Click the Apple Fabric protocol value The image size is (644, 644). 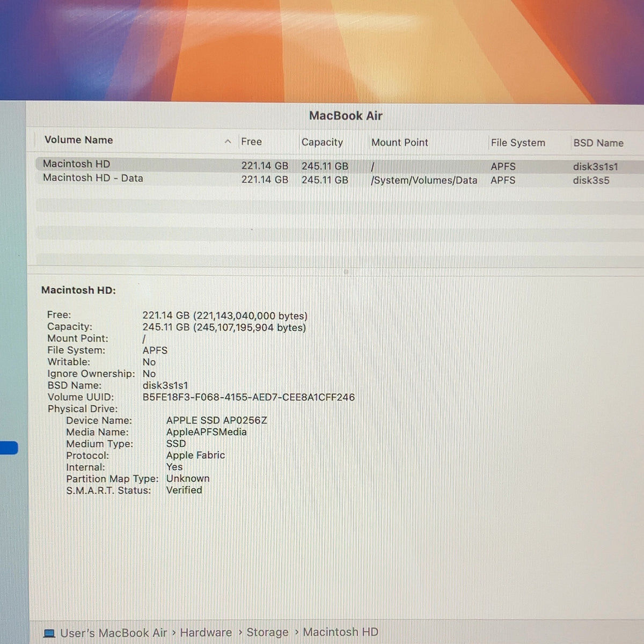pos(195,455)
